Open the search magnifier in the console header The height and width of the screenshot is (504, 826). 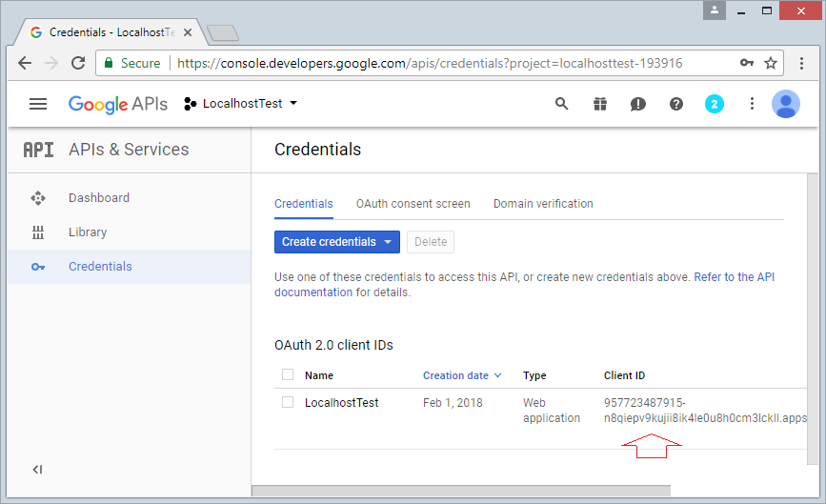(561, 104)
